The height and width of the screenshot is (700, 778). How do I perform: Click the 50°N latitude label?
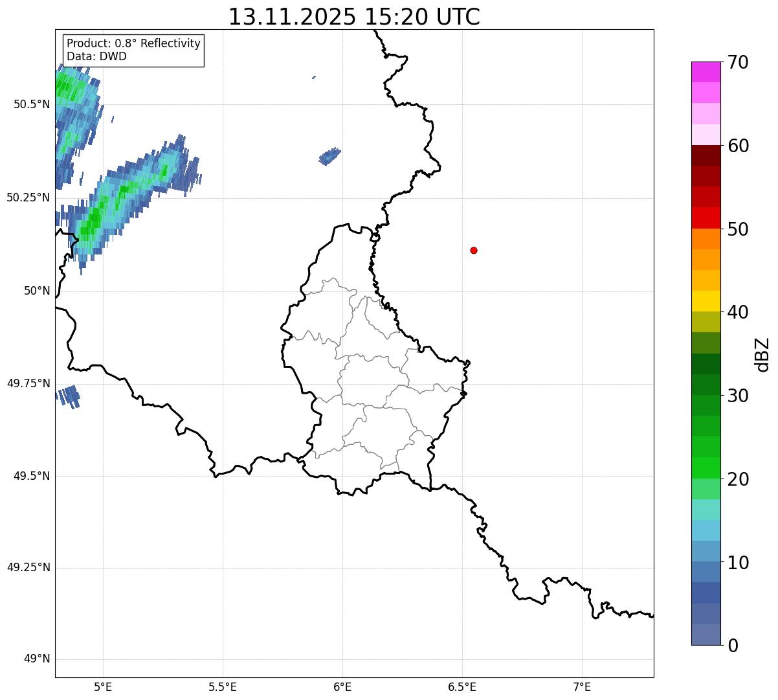37,291
